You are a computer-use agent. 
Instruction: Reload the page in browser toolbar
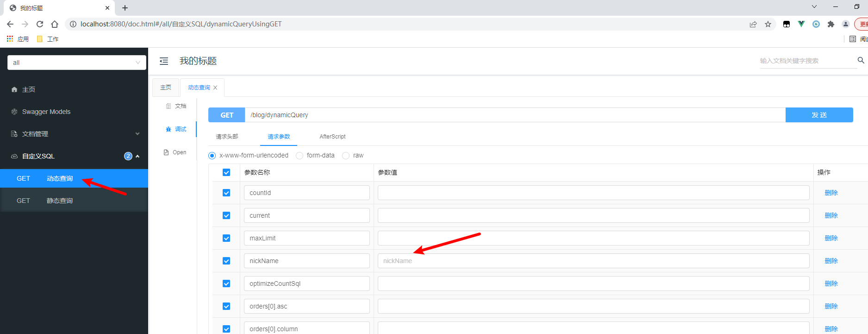[x=40, y=24]
